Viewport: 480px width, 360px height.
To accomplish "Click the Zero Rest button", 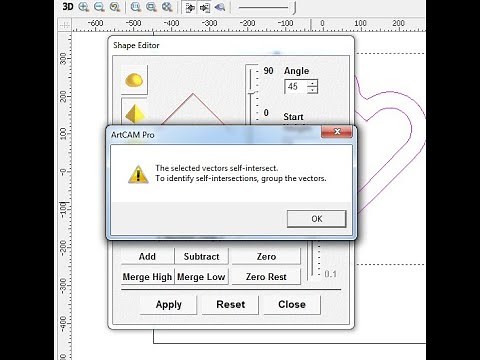I will coord(266,277).
